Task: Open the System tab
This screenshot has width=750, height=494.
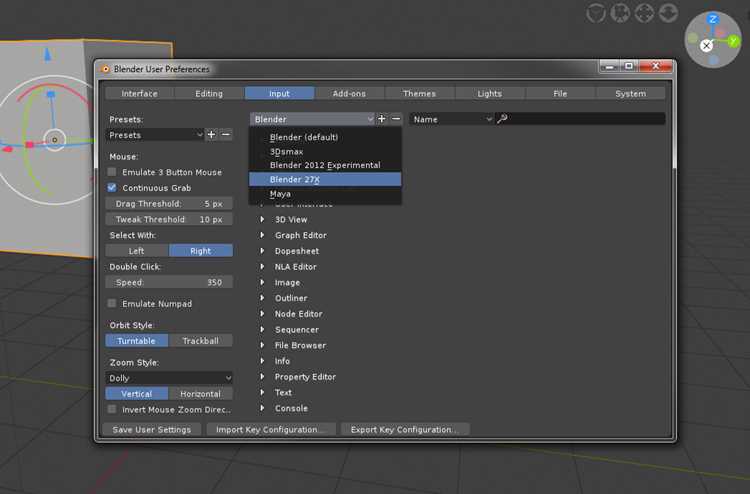Action: point(630,93)
